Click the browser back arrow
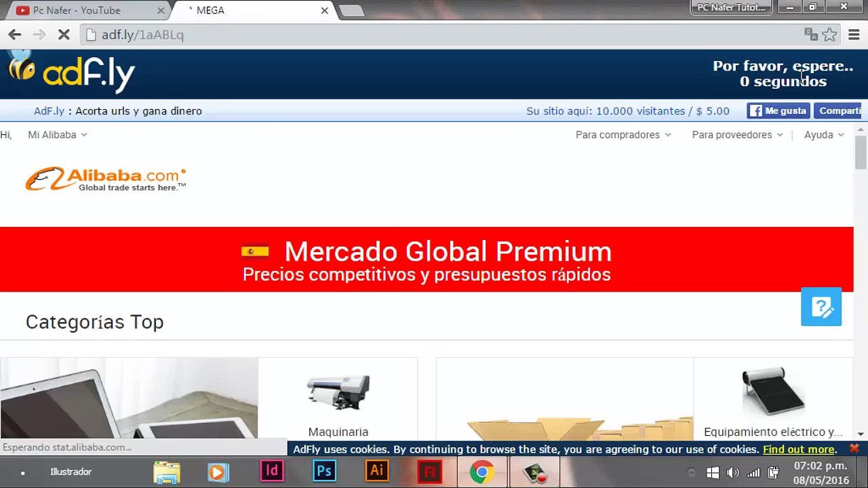The width and height of the screenshot is (868, 488). [15, 35]
